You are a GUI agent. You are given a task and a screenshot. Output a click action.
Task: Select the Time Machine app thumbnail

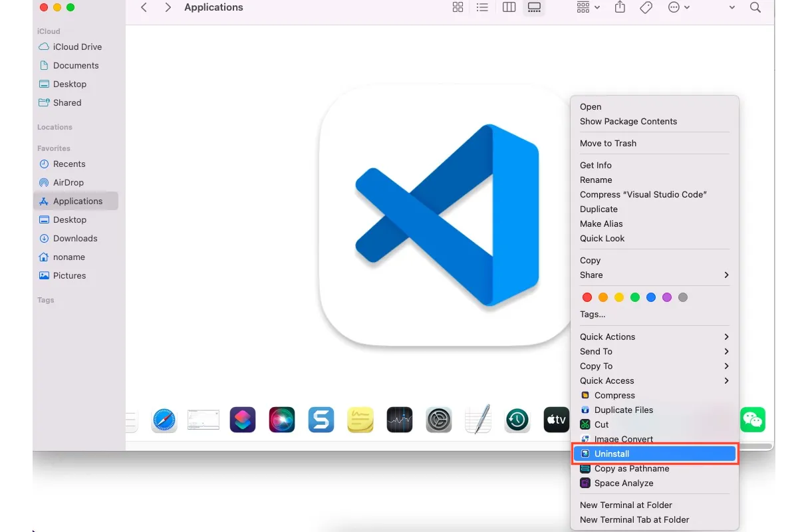point(517,420)
